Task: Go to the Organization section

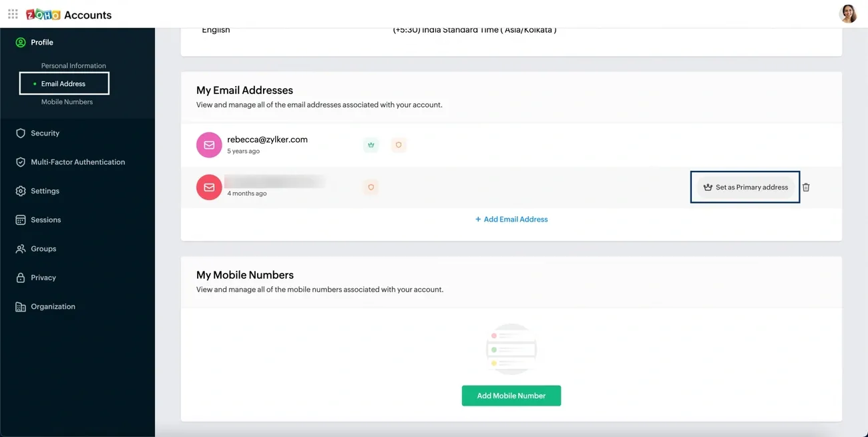Action: 53,306
